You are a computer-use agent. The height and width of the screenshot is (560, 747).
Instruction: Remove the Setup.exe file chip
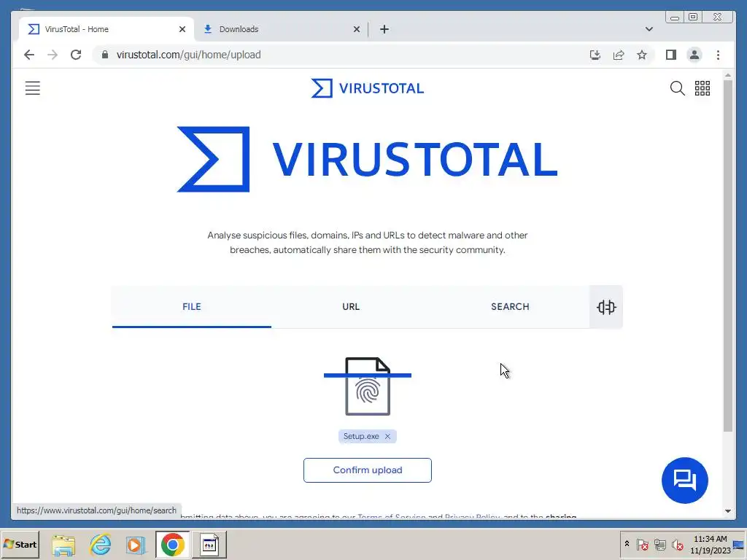click(x=387, y=436)
